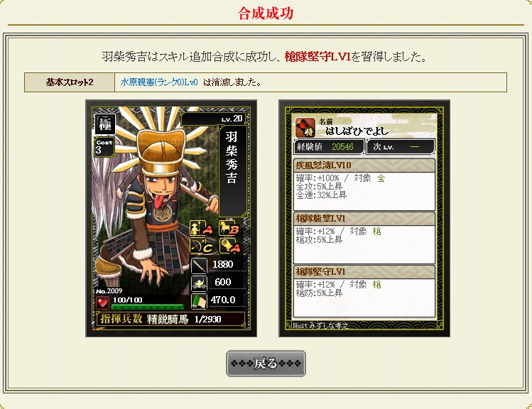Click the 経験値 20546 experience field

pyautogui.click(x=329, y=147)
